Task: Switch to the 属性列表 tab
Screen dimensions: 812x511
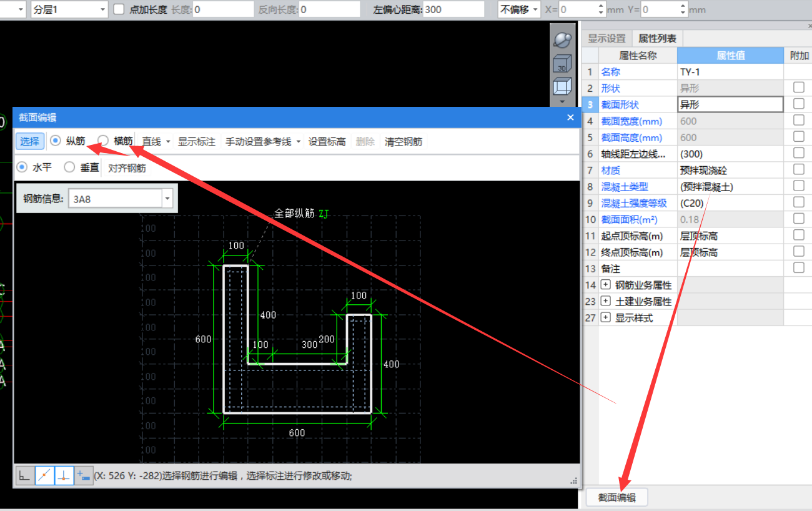Action: (657, 39)
